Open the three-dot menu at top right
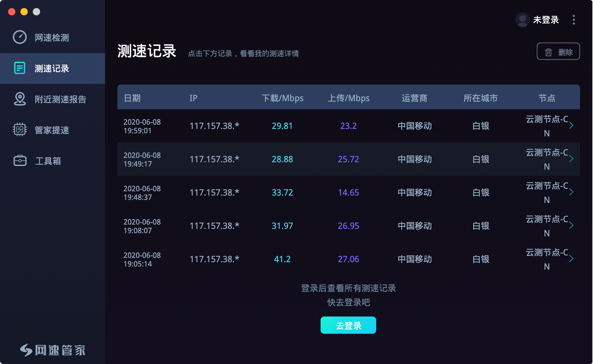Screen dimensions: 593x364 click(x=573, y=19)
